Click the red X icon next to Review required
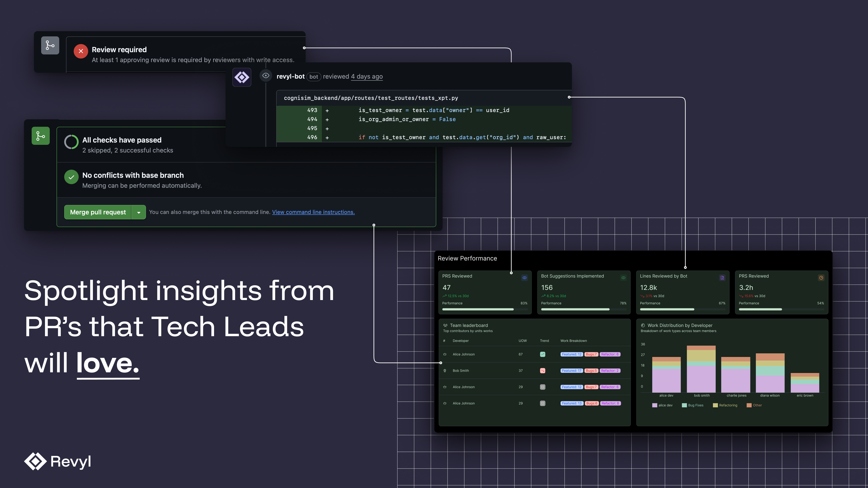Viewport: 868px width, 488px height. [81, 51]
